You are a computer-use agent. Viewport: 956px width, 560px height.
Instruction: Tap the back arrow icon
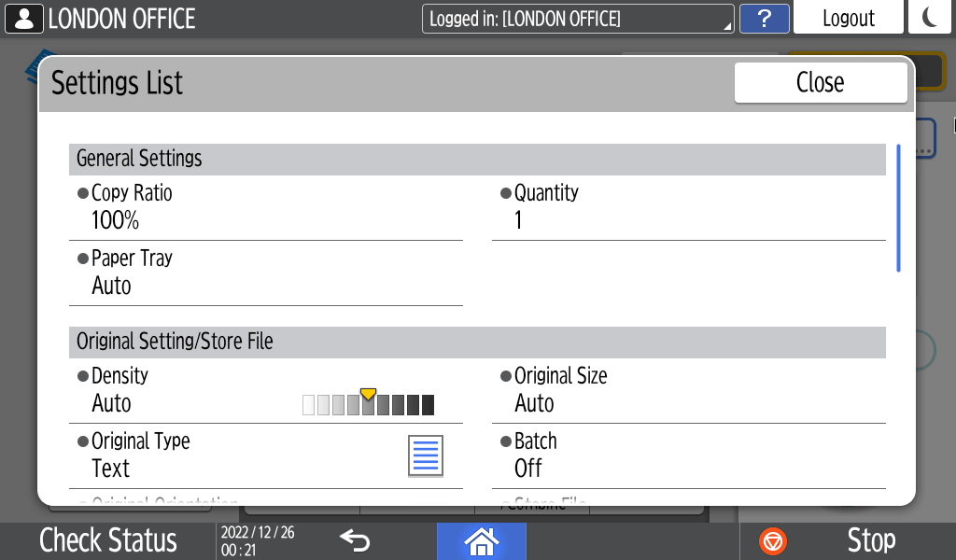(x=355, y=540)
